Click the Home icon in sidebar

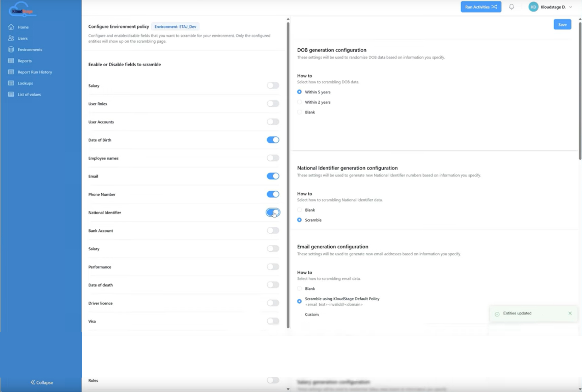pos(11,27)
